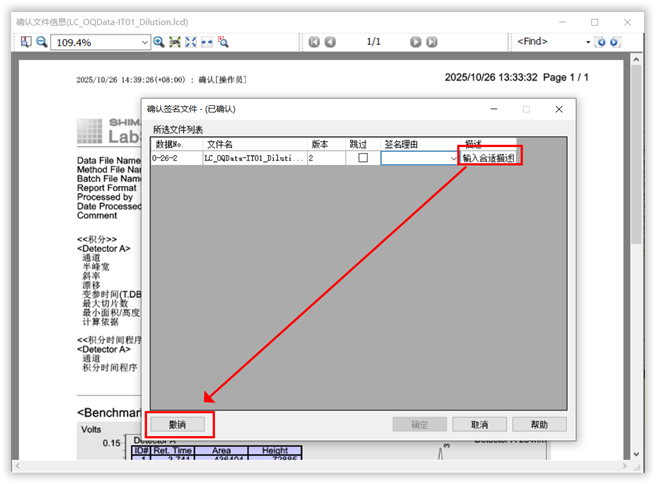
Task: Click the 取消 button
Action: [x=472, y=425]
